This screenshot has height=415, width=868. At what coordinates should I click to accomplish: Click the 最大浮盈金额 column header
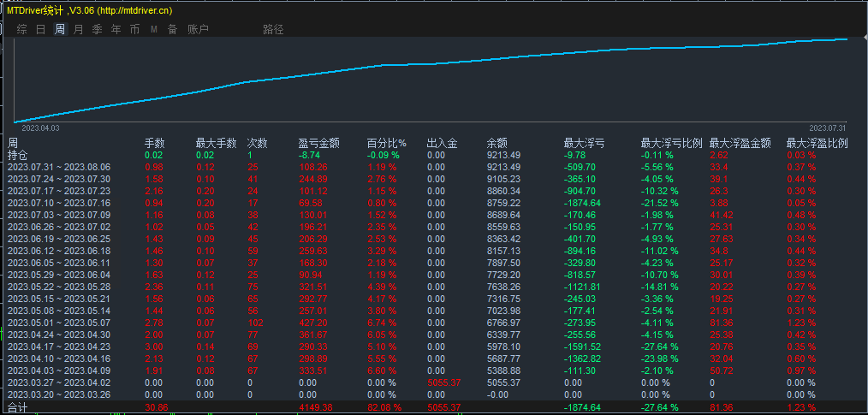740,143
